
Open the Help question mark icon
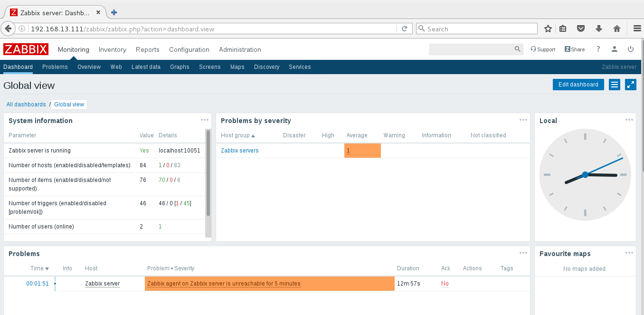coord(598,49)
